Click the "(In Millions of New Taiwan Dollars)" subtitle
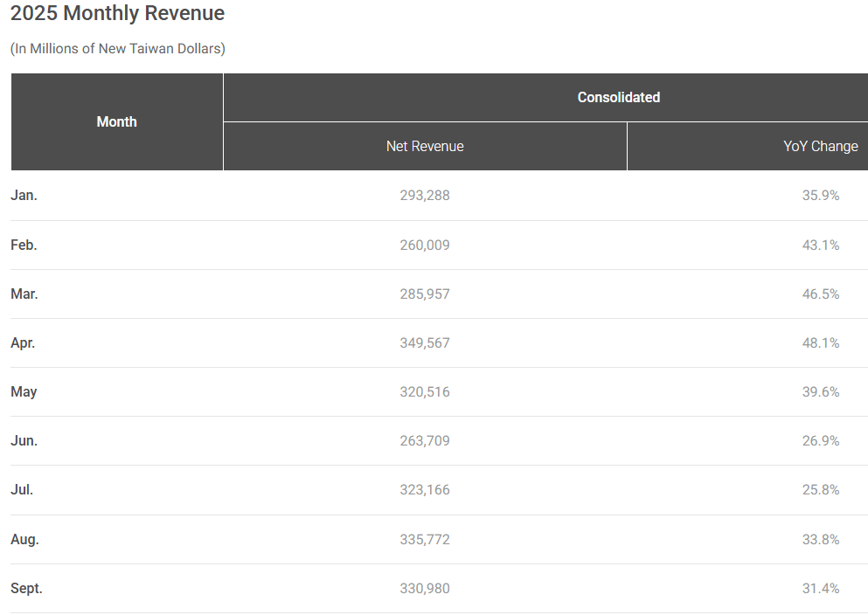Image resolution: width=868 pixels, height=615 pixels. [x=117, y=49]
